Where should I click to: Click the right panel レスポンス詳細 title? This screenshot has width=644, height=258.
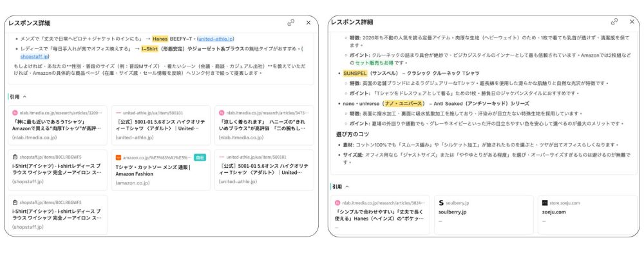coord(352,22)
